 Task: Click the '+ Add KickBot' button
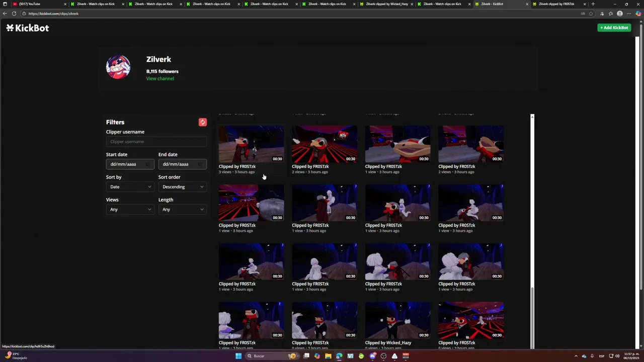pyautogui.click(x=614, y=28)
